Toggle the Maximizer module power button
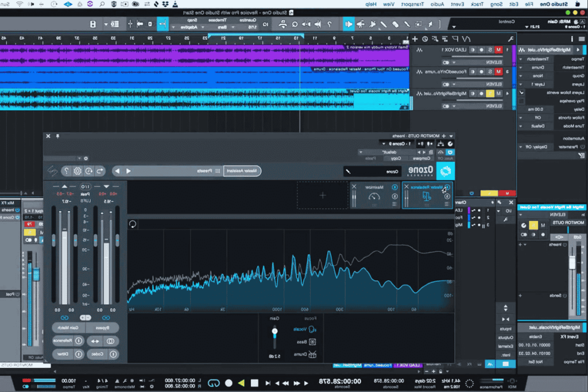The width and height of the screenshot is (588, 392). pos(394,187)
